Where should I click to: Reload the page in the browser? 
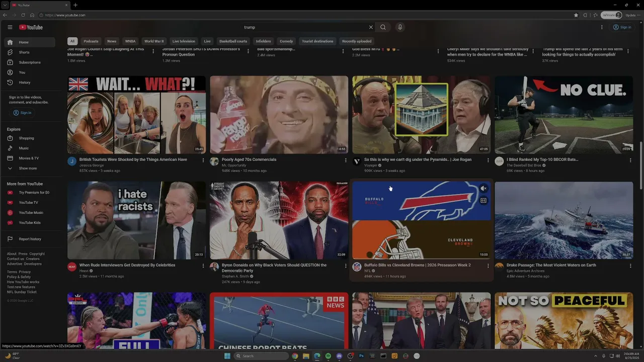(23, 15)
